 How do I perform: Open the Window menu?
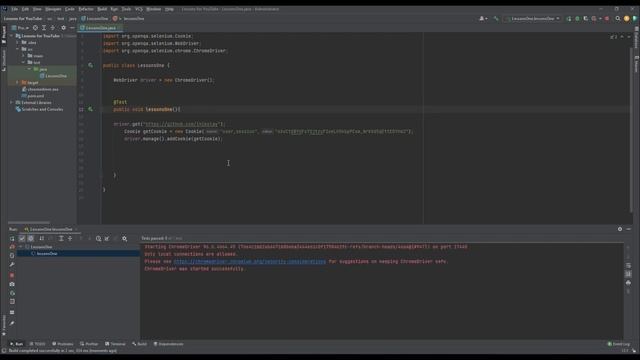pos(153,9)
